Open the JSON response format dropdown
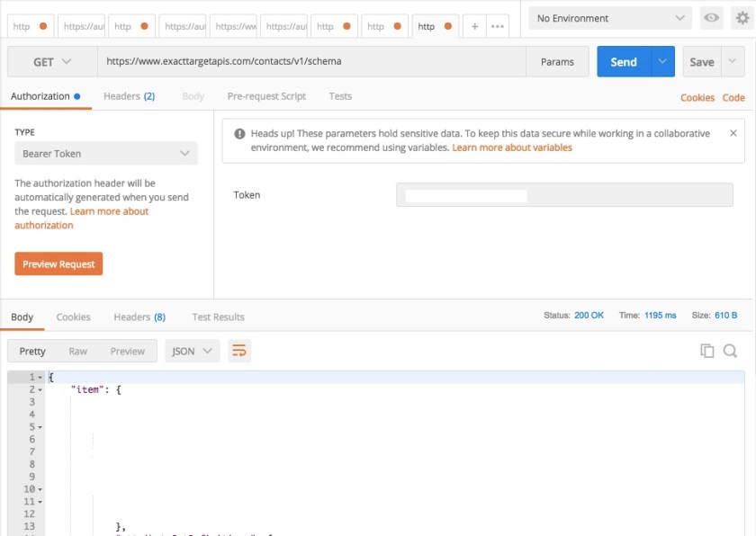Image resolution: width=756 pixels, height=536 pixels. [192, 352]
